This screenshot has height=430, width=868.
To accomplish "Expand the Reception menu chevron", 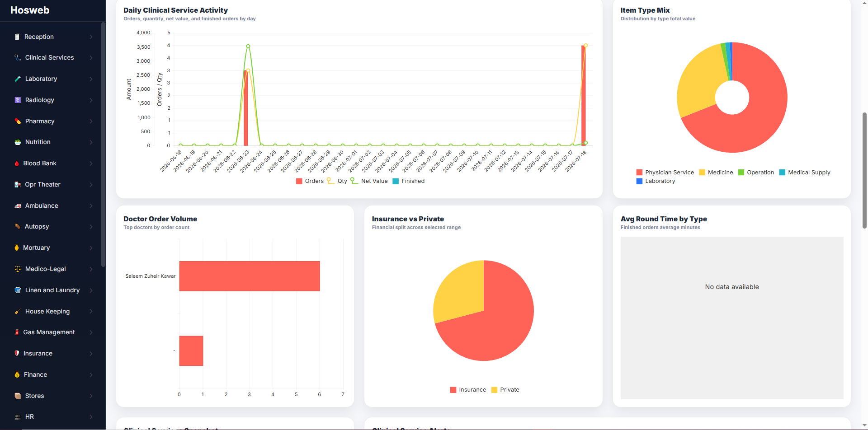I will click(91, 37).
